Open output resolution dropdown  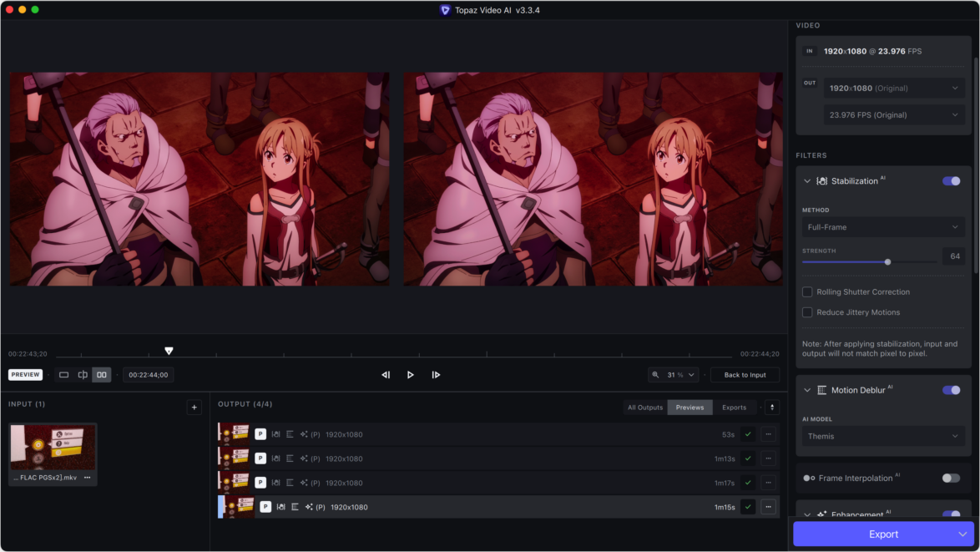coord(893,89)
